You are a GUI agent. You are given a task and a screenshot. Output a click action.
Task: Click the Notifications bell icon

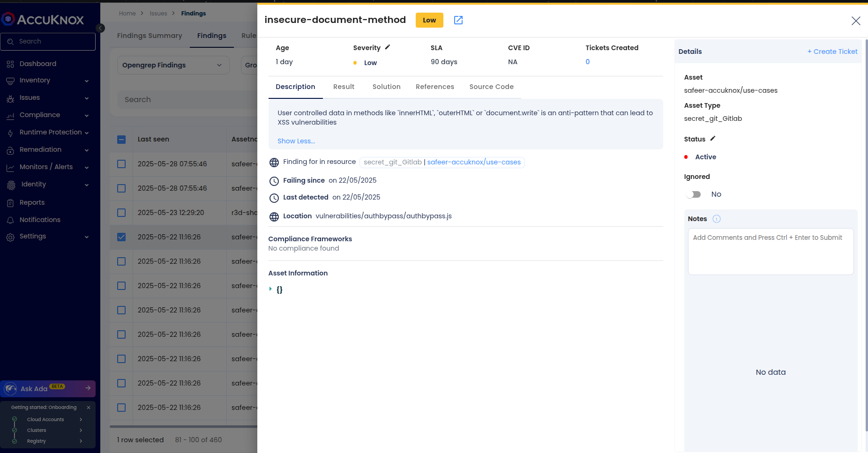(10, 220)
